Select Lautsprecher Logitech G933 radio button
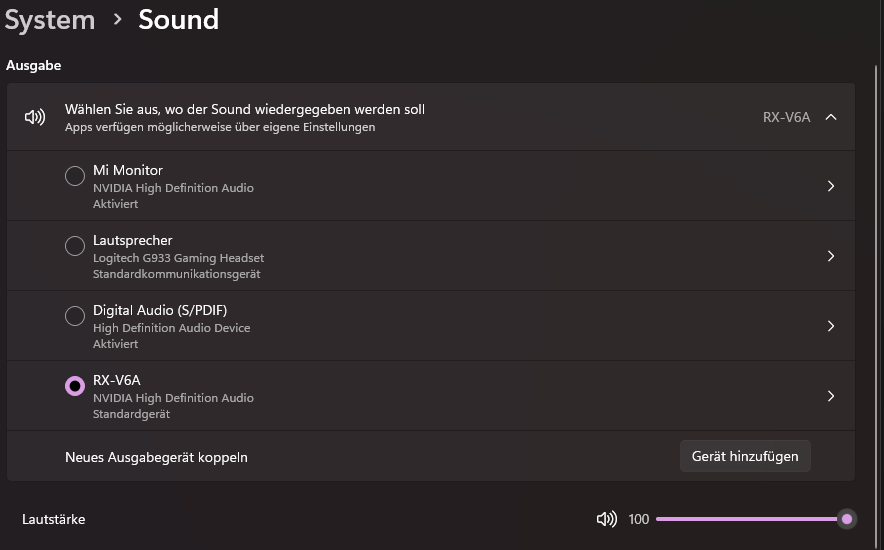 tap(75, 246)
